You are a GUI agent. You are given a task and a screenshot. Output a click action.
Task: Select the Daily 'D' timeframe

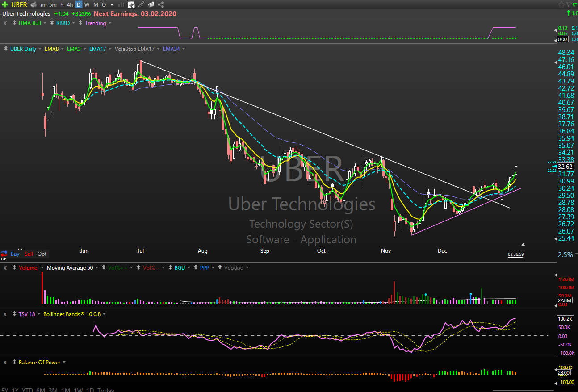(79, 4)
